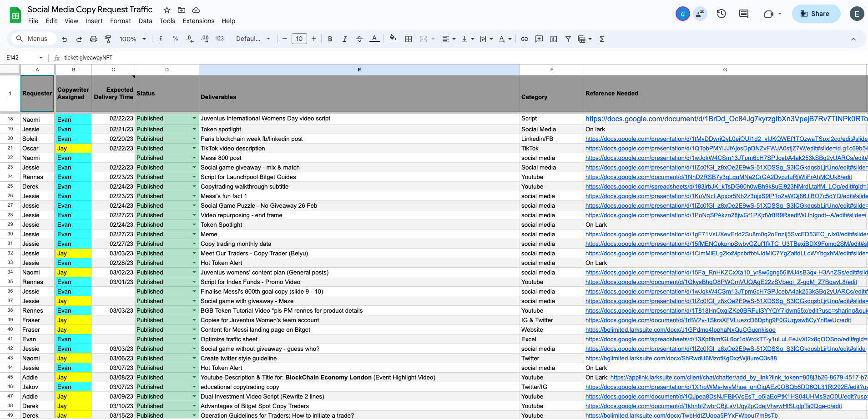Open horizontal align dropdown

[449, 39]
